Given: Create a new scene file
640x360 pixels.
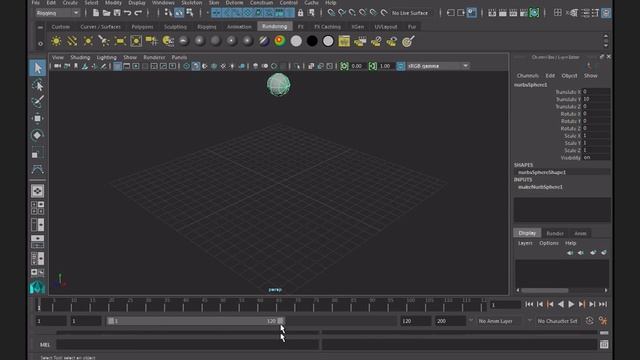Looking at the screenshot, I should point(96,13).
